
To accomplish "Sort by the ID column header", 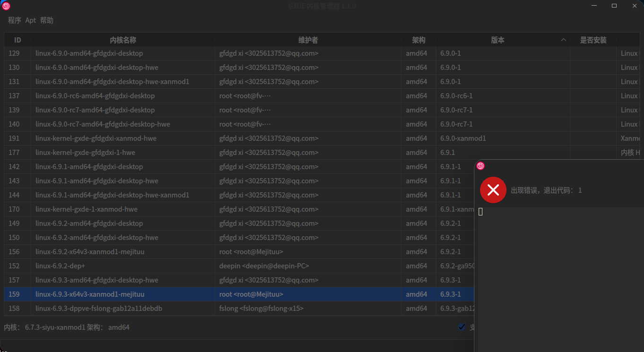I will (x=17, y=40).
